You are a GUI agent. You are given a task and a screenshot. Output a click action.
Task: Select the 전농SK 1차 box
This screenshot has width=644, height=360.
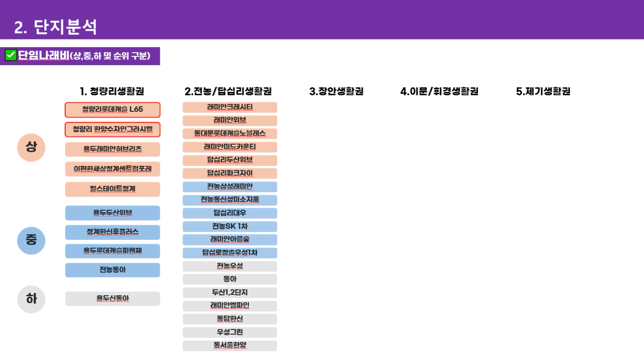(230, 227)
